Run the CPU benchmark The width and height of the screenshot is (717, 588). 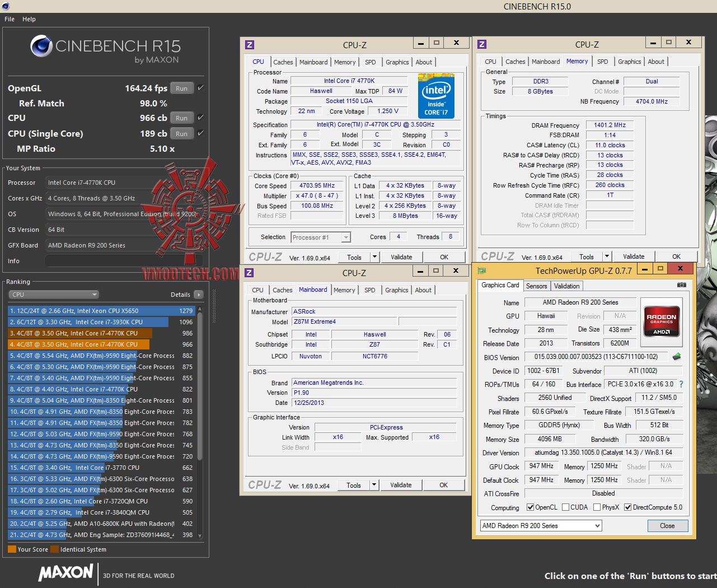coord(182,118)
